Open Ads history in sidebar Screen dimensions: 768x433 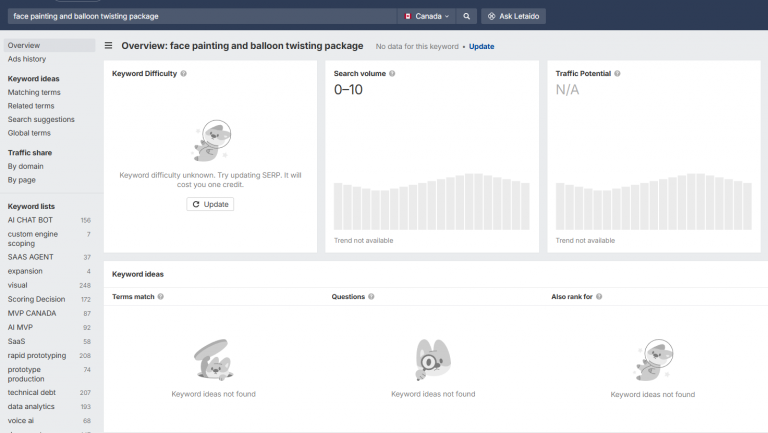point(27,59)
